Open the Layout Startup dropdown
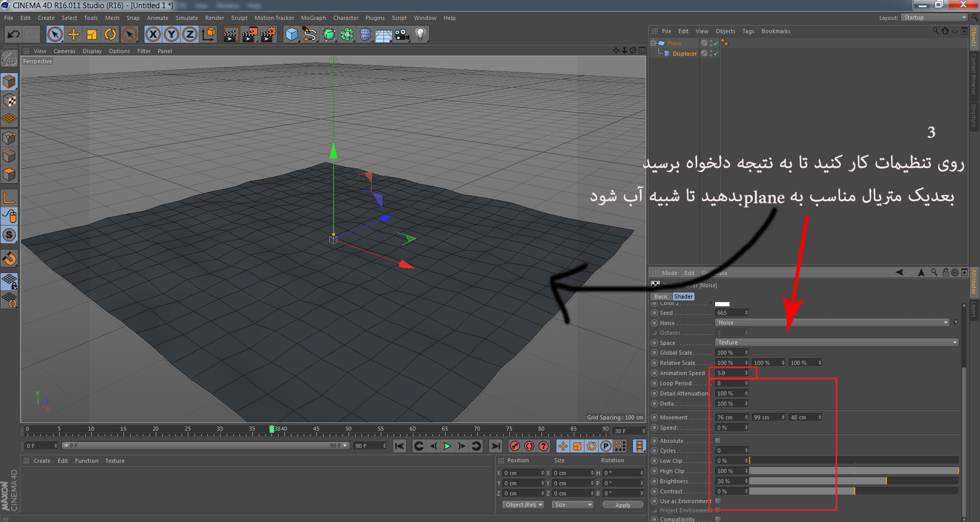Screen dimensions: 980x522 coord(935,17)
